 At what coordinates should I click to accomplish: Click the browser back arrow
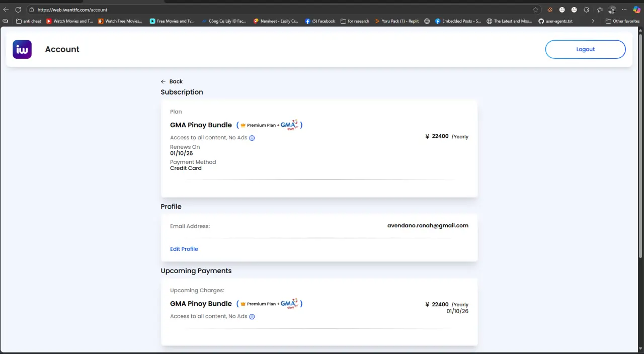pyautogui.click(x=6, y=10)
